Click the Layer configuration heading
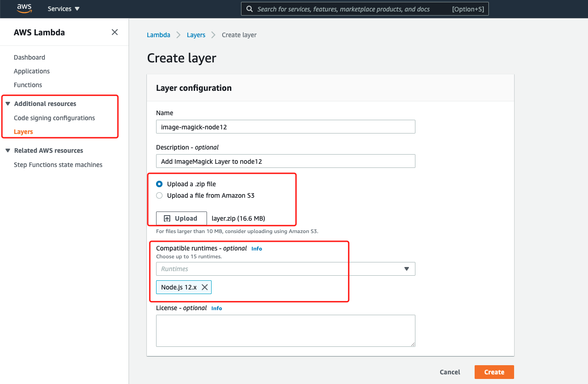Viewport: 588px width, 384px height. (194, 88)
